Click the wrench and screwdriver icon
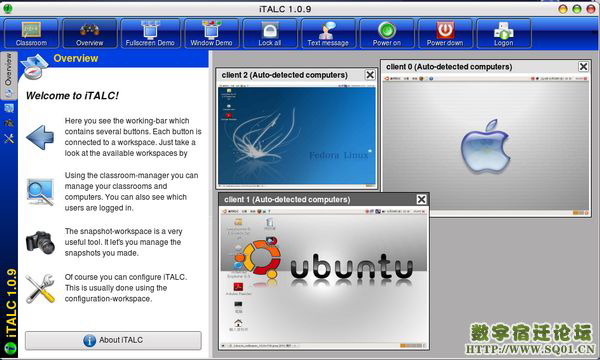This screenshot has height=360, width=600. tap(40, 288)
